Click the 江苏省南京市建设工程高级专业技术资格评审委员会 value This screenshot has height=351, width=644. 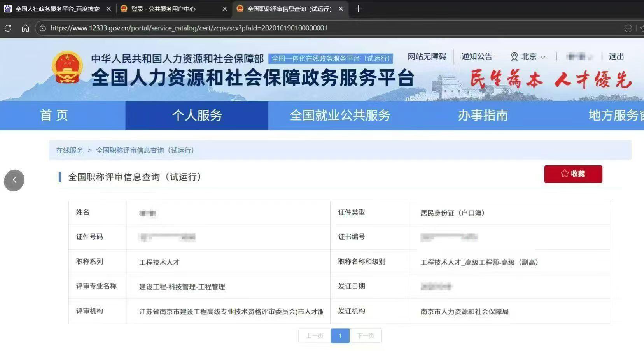[231, 312]
